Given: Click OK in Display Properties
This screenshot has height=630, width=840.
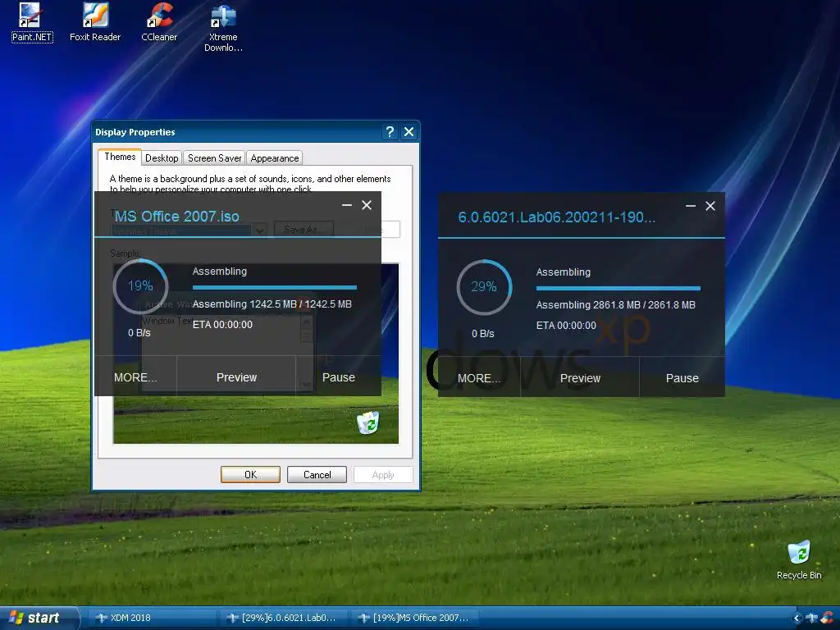Looking at the screenshot, I should coord(251,475).
